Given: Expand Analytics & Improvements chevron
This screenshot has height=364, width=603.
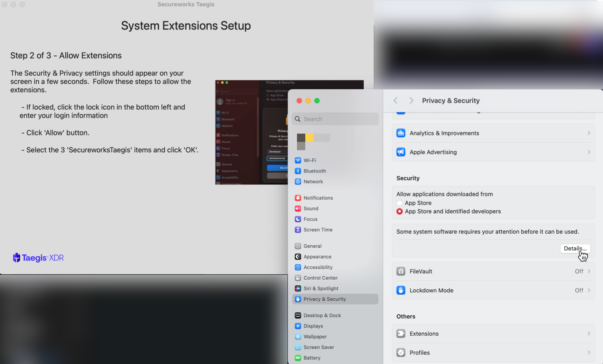Looking at the screenshot, I should [589, 133].
